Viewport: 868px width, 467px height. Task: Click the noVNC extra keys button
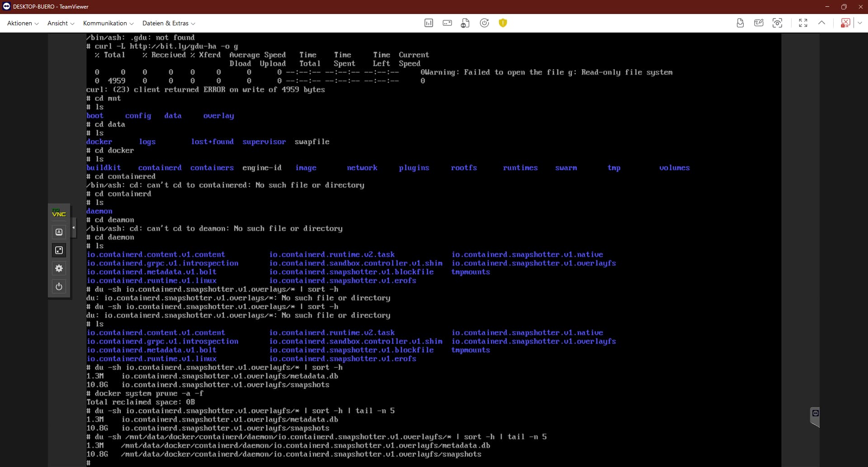(x=59, y=232)
